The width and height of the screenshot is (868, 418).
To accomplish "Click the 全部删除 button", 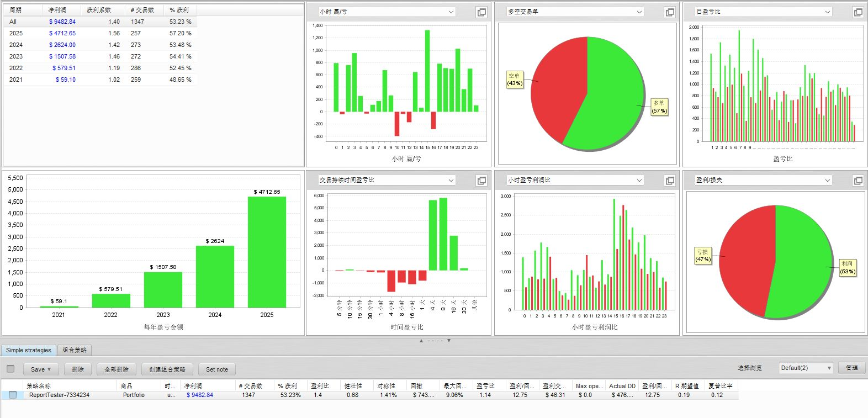I will [117, 369].
